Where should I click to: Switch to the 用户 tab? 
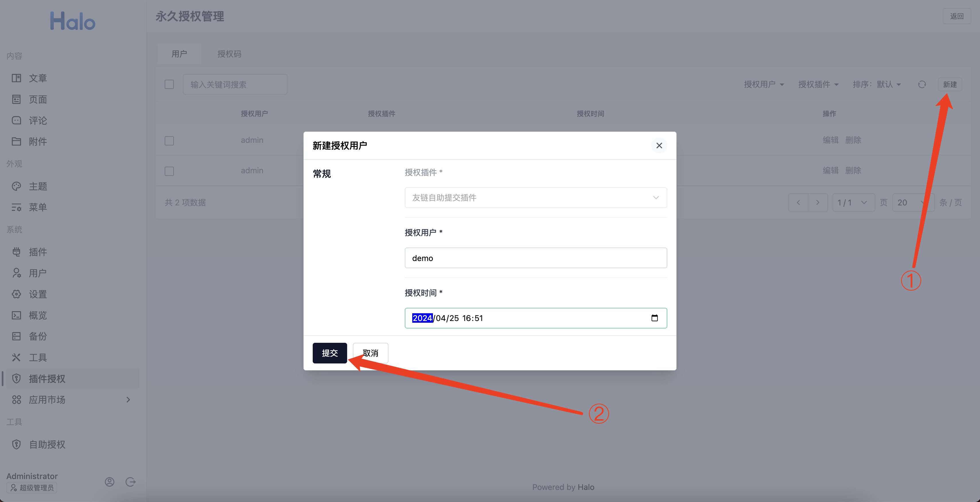pyautogui.click(x=179, y=54)
